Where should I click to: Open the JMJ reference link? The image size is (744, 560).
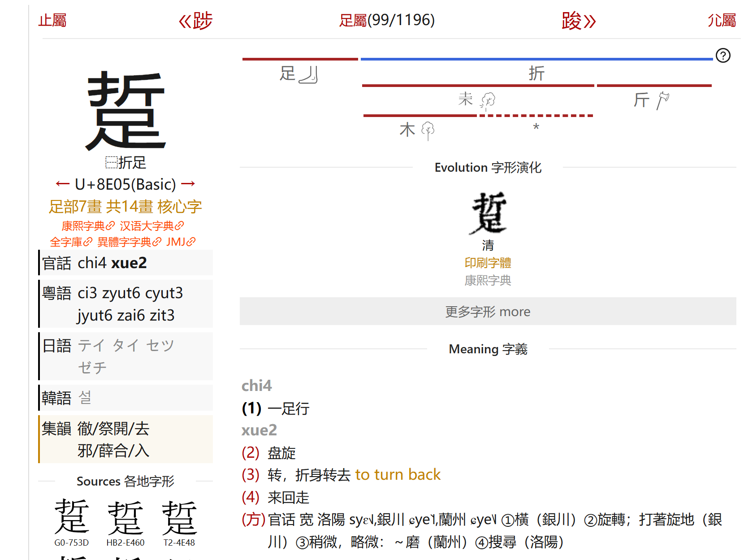pos(176,242)
